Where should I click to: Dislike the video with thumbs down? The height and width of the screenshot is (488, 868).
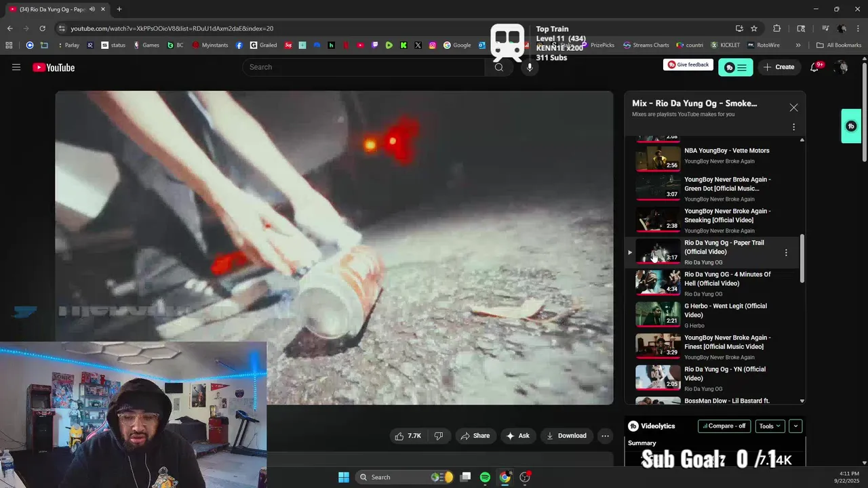click(439, 436)
